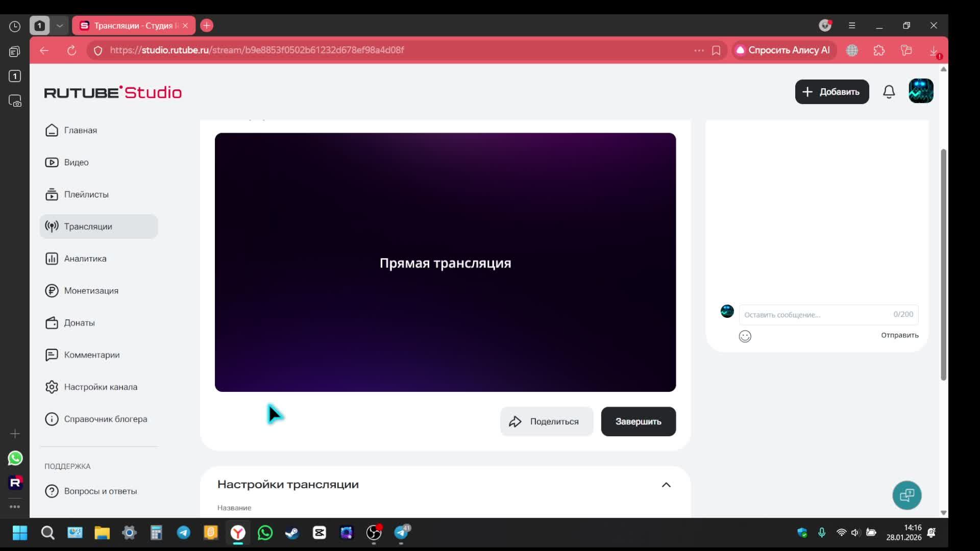Bookmark this page in address bar

(716, 50)
